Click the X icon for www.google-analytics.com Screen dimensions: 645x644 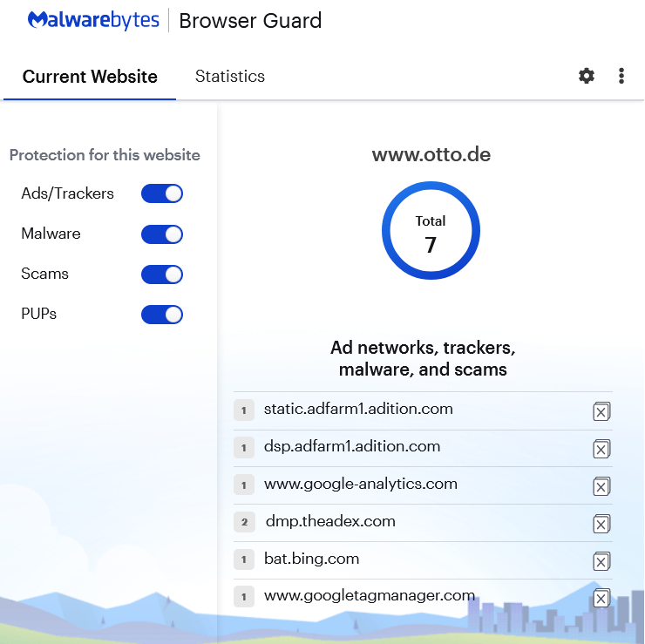click(x=601, y=486)
